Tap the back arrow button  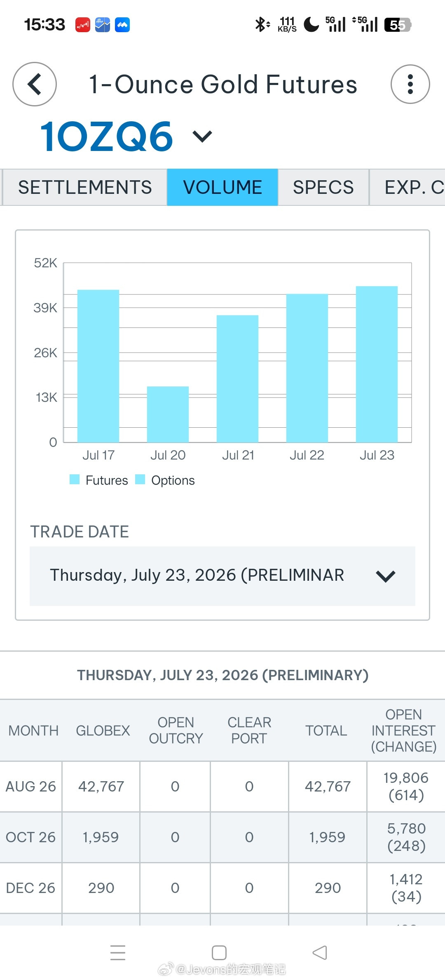pos(35,84)
